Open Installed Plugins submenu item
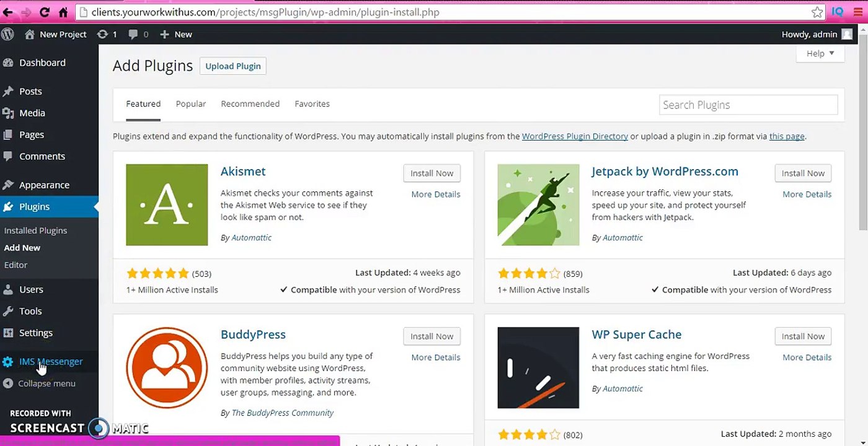This screenshot has width=868, height=446. click(x=35, y=230)
